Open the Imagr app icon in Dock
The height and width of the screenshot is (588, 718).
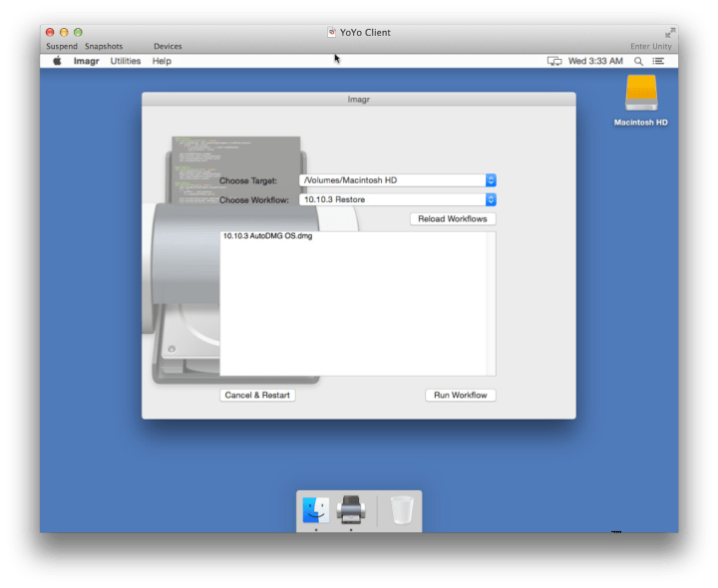[351, 509]
